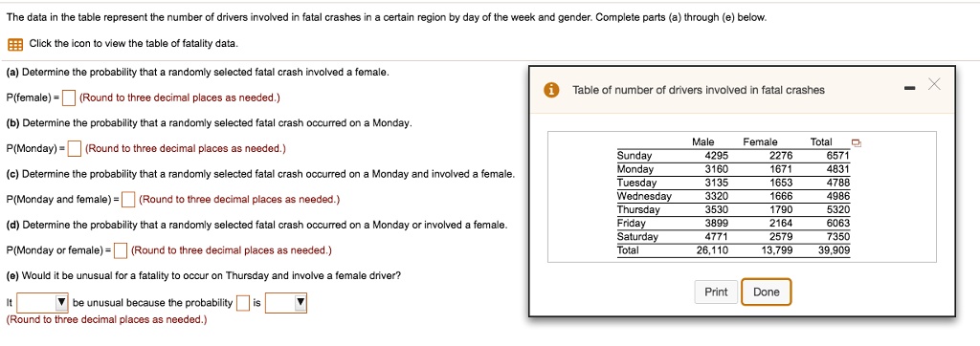Open the fatality data table icon
This screenshot has width=980, height=346.
[x=15, y=44]
